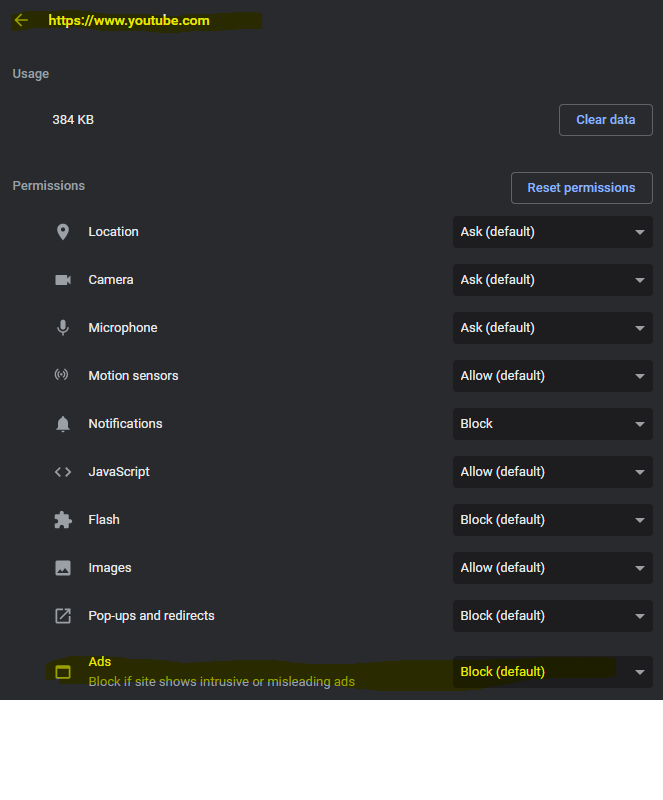Click the Microphone icon
This screenshot has height=800, width=663.
[x=63, y=328]
